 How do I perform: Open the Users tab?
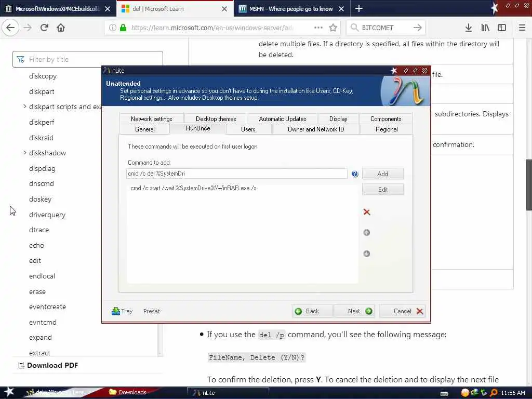(x=248, y=129)
